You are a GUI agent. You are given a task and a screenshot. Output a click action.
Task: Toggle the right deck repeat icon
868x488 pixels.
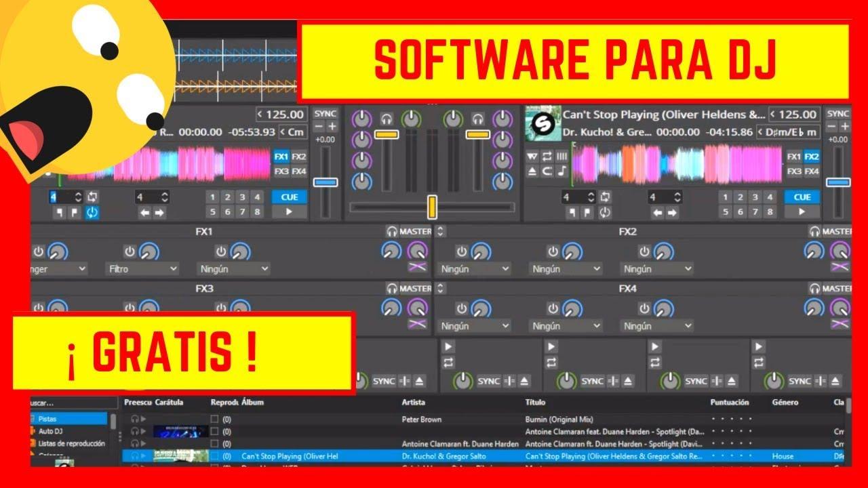pos(547,157)
